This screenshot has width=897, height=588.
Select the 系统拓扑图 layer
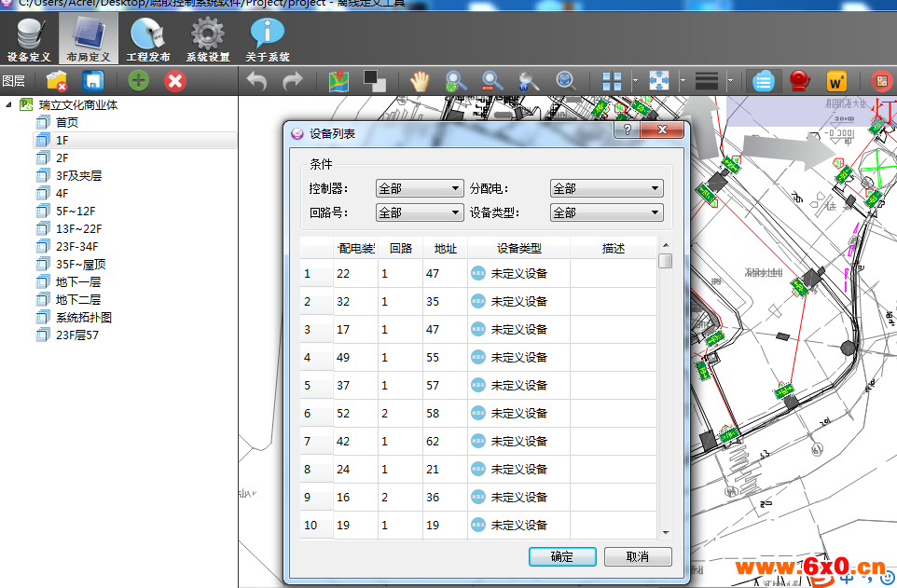click(x=84, y=318)
